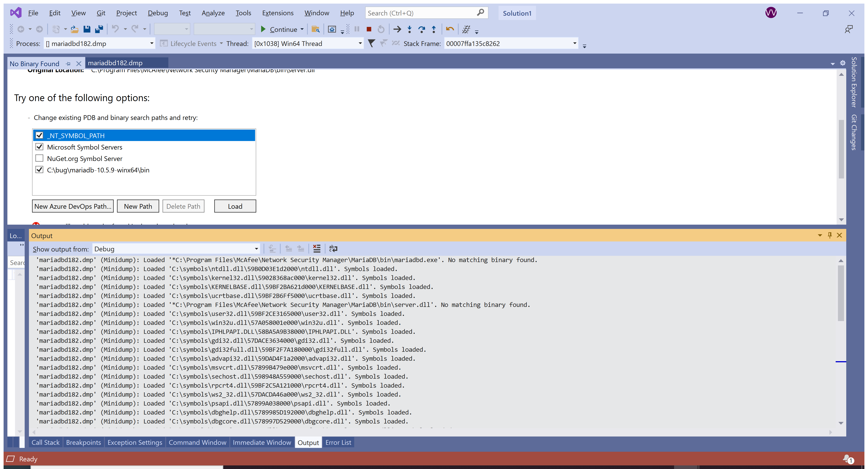
Task: Click the Output panel vertical scrollbar thumb
Action: (841, 293)
